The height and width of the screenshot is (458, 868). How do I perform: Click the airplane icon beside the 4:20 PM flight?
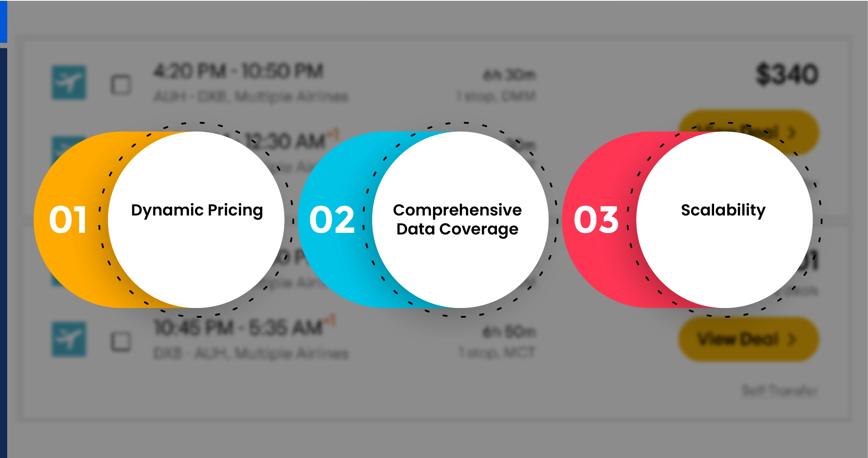[x=69, y=83]
